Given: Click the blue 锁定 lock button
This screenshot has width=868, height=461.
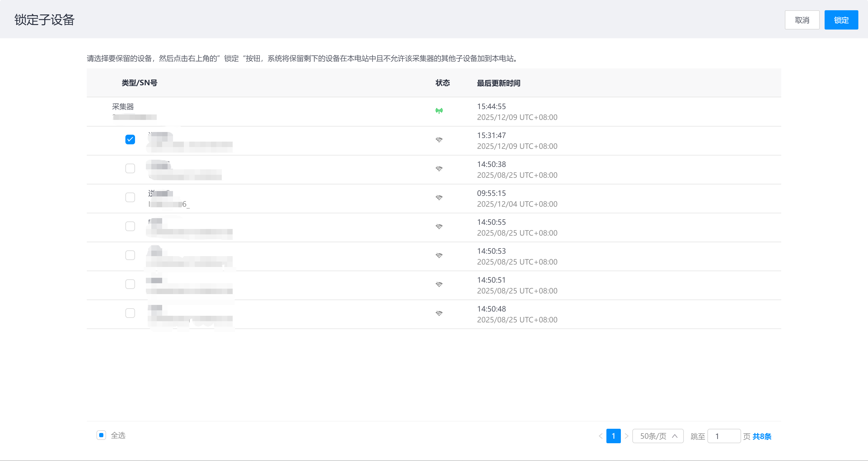Looking at the screenshot, I should (x=841, y=20).
